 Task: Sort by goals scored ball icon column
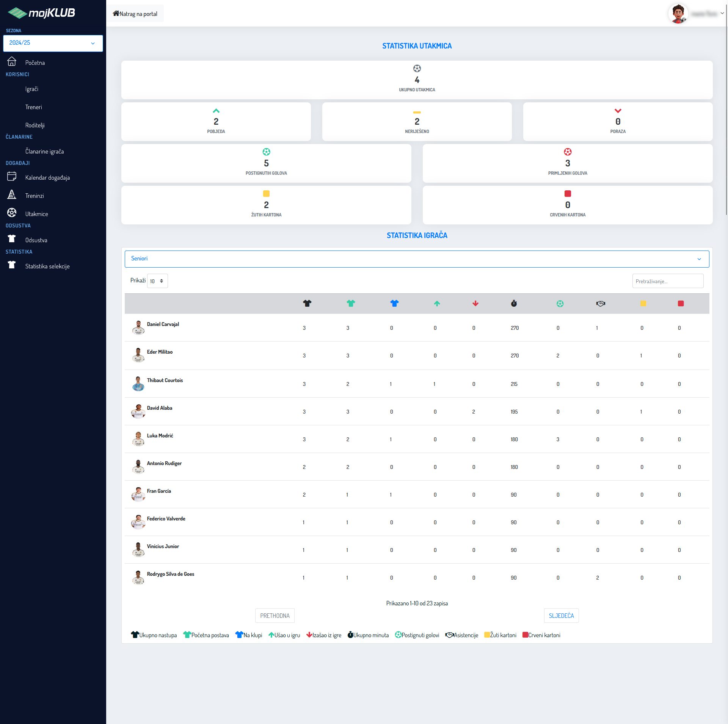point(560,304)
